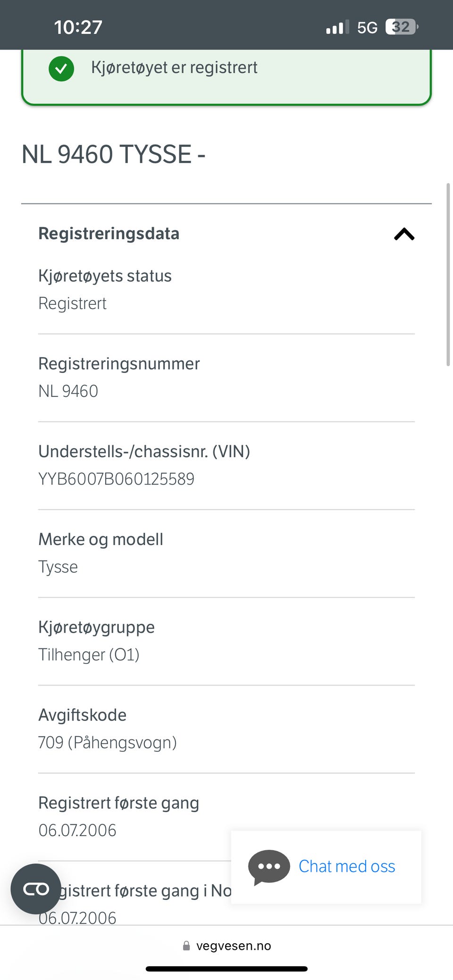Screen dimensions: 453x980
Task: Tap the 10:27 clock in status bar
Action: (78, 27)
